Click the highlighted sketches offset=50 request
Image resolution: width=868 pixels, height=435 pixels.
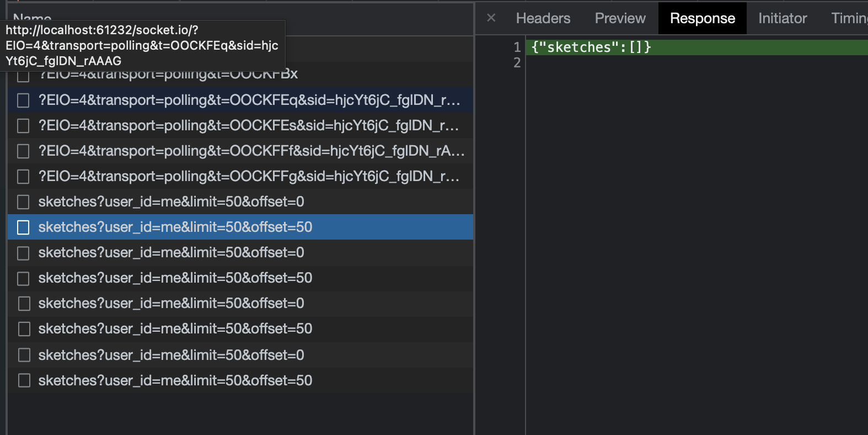click(x=240, y=227)
